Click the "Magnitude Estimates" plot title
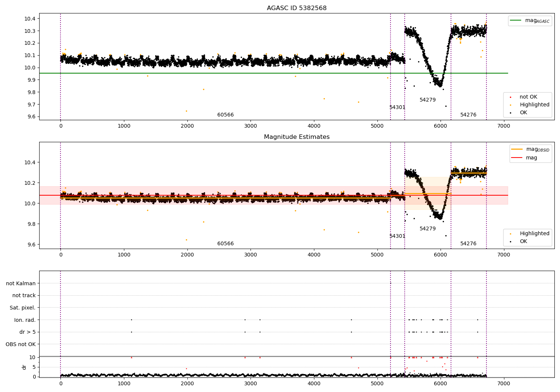 coord(296,137)
